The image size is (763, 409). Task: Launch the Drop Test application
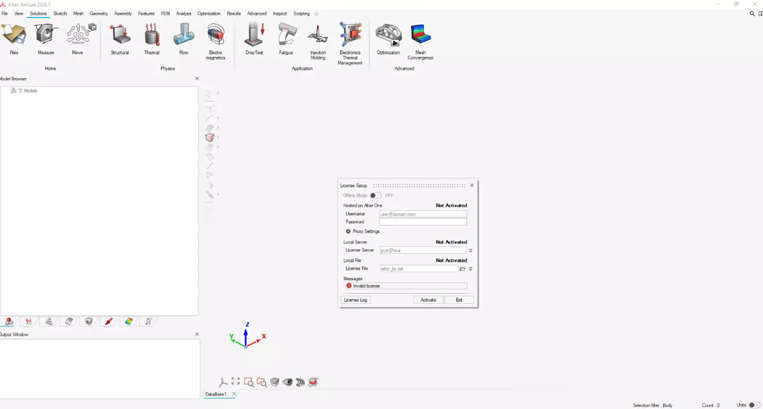(254, 39)
